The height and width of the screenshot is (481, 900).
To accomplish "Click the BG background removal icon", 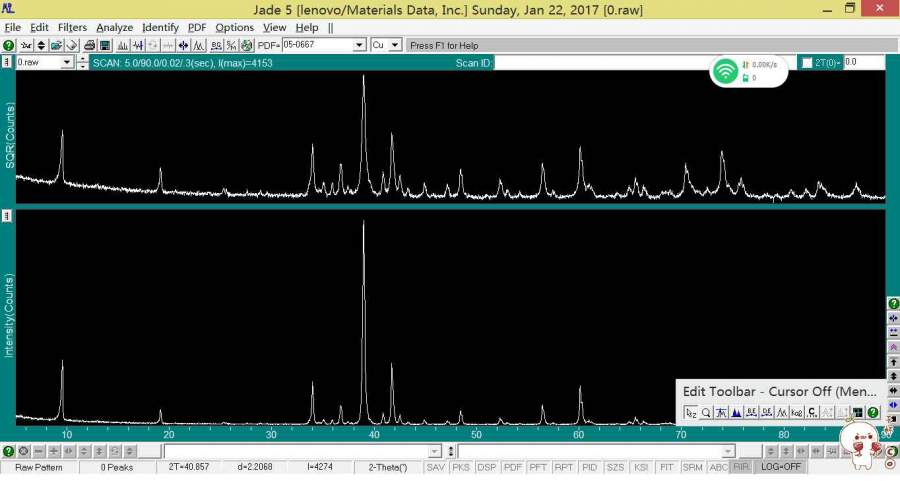I will coord(216,45).
